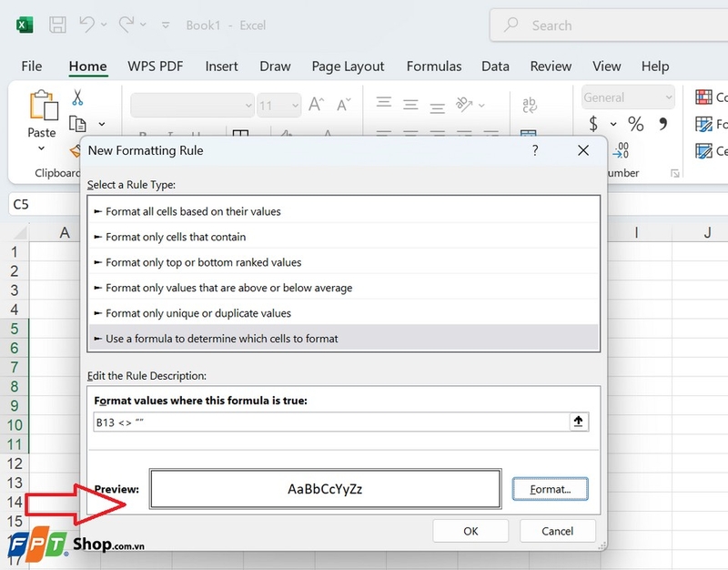Click the Cut scissors icon
This screenshot has height=570, width=728.
pos(77,97)
